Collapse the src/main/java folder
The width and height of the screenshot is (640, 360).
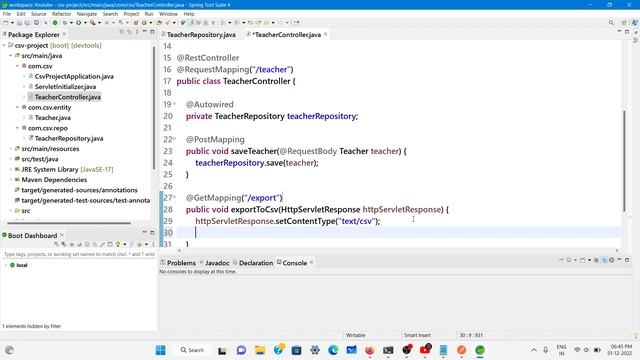tap(11, 56)
